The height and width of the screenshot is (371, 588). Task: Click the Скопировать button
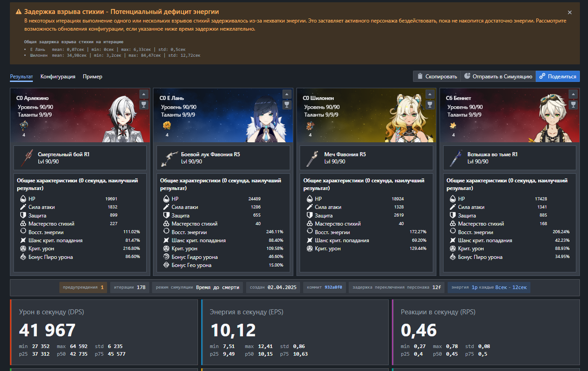pyautogui.click(x=437, y=77)
